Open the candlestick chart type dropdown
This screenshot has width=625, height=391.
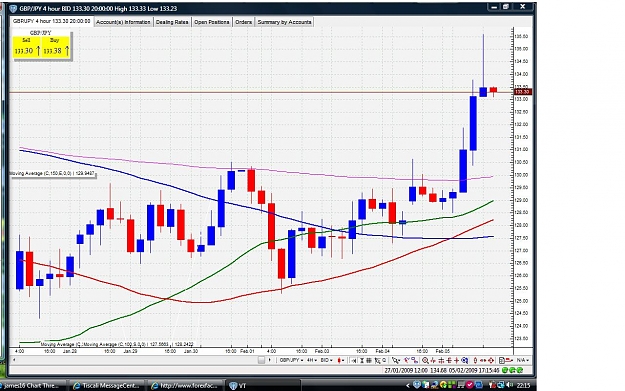pos(341,360)
